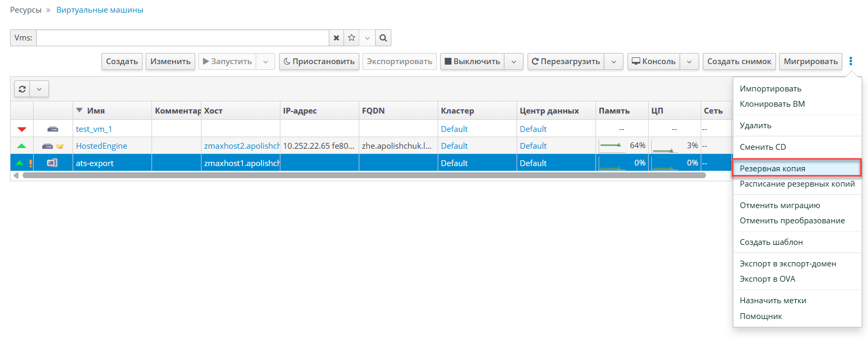Click the Память column header
Image resolution: width=868 pixels, height=340 pixels.
(x=622, y=111)
